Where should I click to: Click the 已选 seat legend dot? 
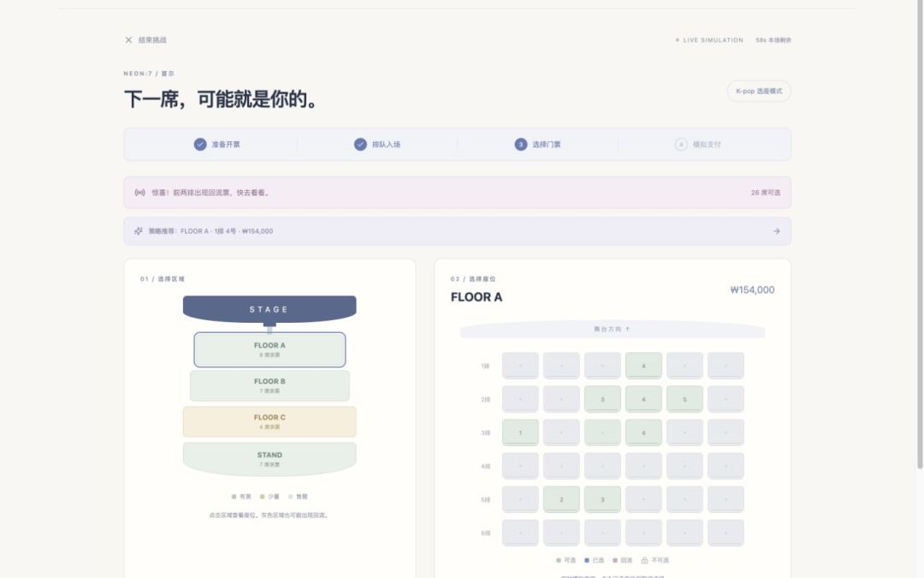tap(587, 560)
